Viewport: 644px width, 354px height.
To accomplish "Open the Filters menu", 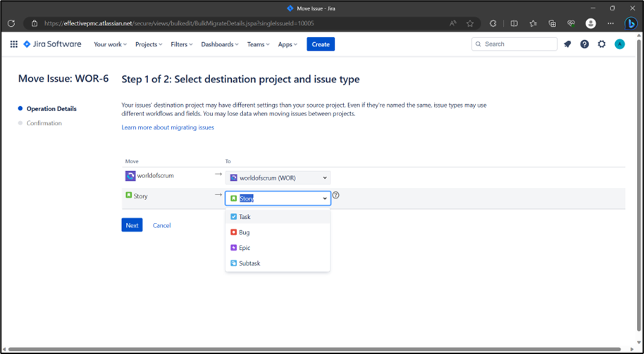I will click(x=182, y=44).
